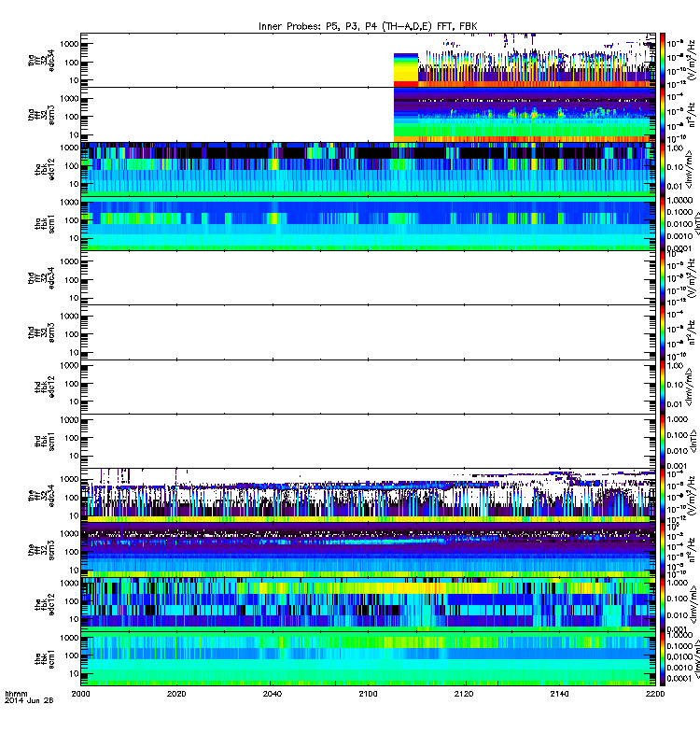Click the plot title 'Inner Probes: P5, P3, P4'

317,27
